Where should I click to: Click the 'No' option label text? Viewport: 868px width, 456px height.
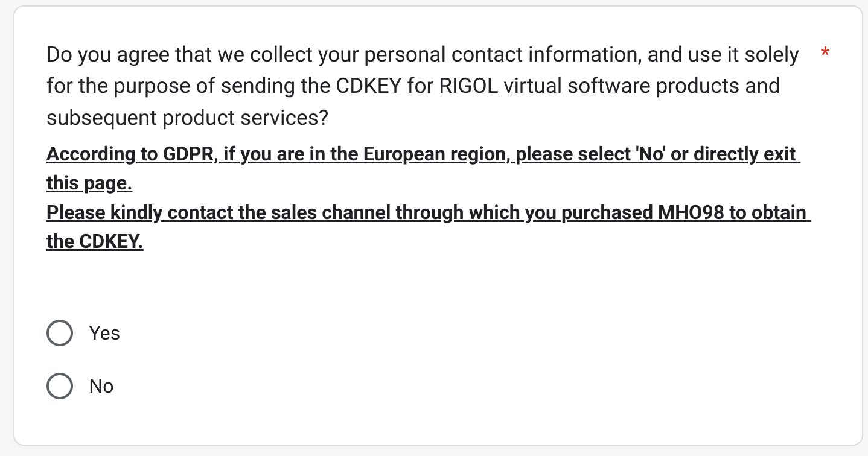(x=101, y=386)
